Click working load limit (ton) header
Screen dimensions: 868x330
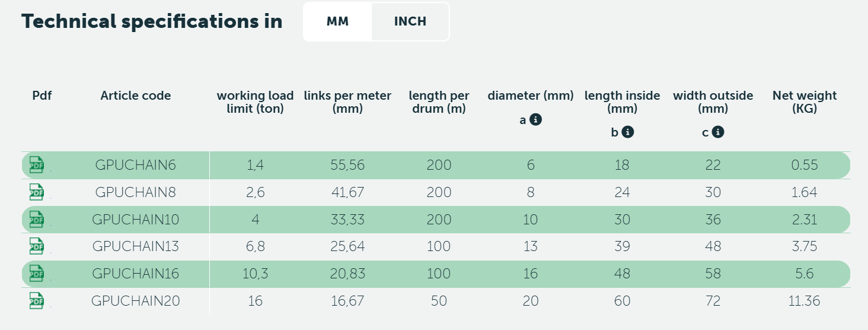(255, 102)
